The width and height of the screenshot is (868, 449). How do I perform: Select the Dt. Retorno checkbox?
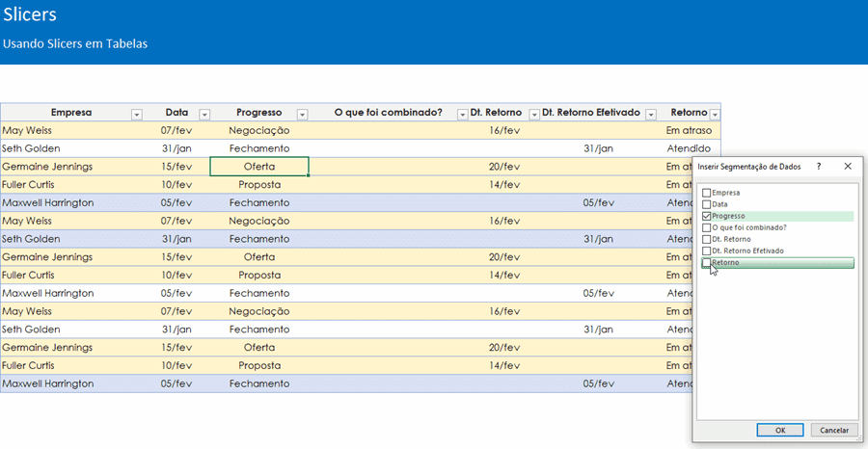point(707,239)
